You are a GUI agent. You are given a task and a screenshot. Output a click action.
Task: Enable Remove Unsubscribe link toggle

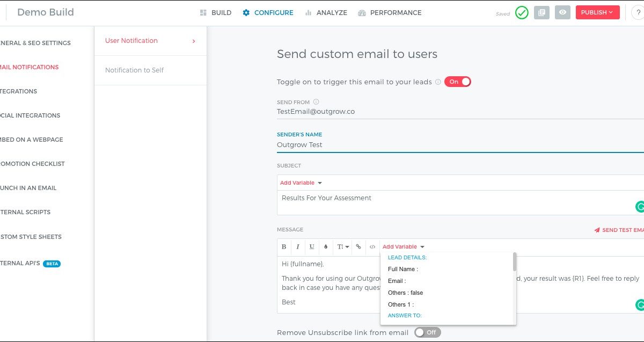(x=427, y=332)
